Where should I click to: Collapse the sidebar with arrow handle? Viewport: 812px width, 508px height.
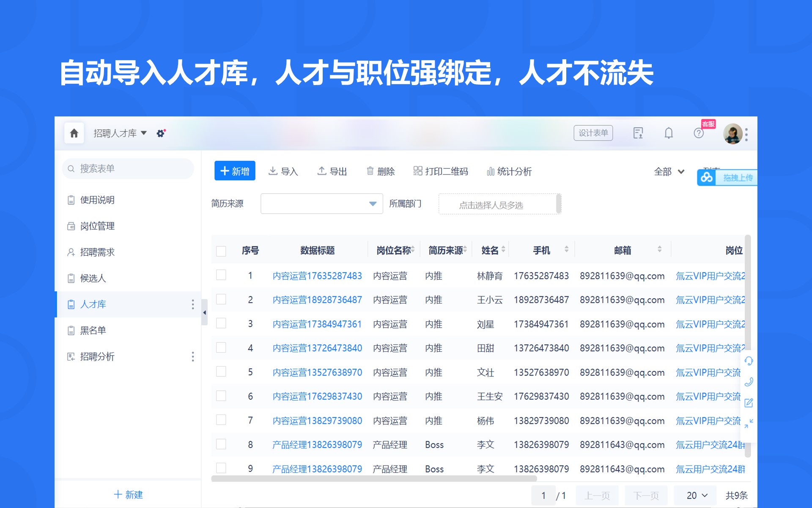(x=204, y=312)
